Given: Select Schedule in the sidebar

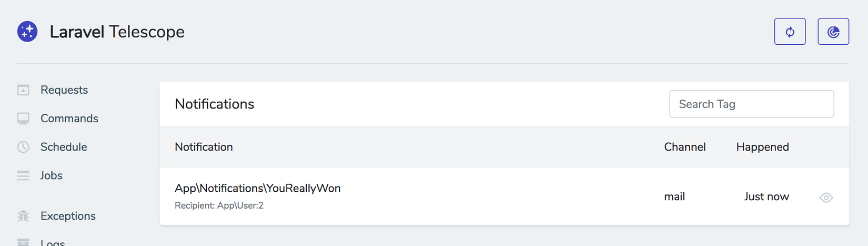Looking at the screenshot, I should coord(64,147).
